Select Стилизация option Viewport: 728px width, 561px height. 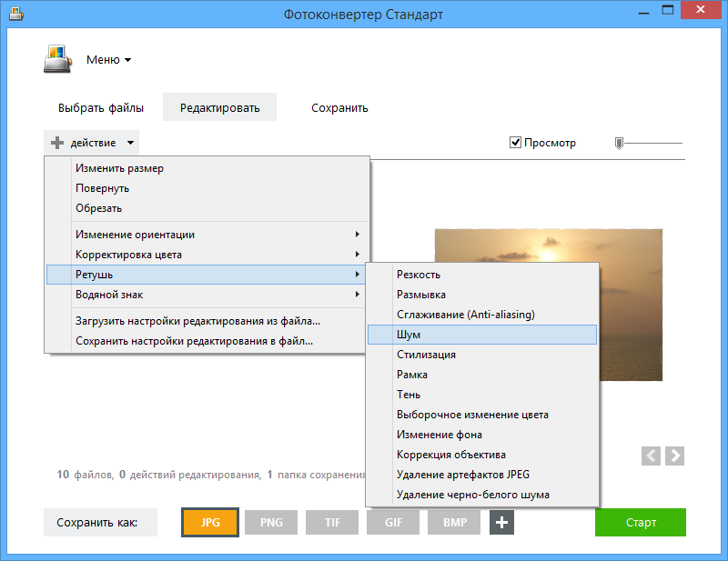482,355
